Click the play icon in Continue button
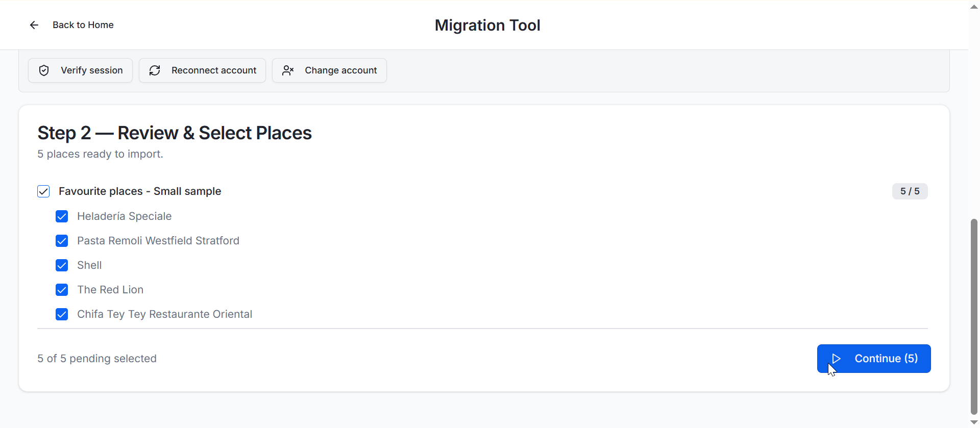This screenshot has height=428, width=980. point(836,359)
